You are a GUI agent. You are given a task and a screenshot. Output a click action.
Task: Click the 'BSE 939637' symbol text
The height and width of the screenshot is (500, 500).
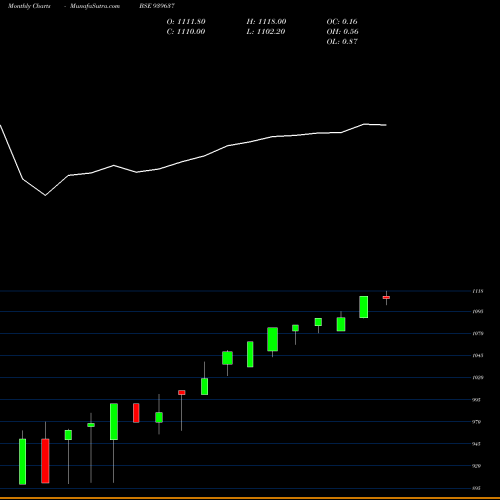(157, 6)
